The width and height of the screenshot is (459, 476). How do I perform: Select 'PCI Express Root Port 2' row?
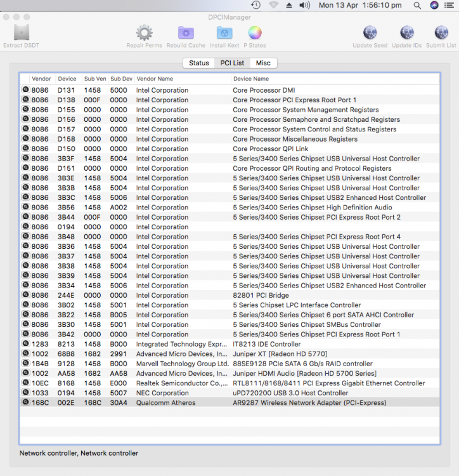coord(229,217)
